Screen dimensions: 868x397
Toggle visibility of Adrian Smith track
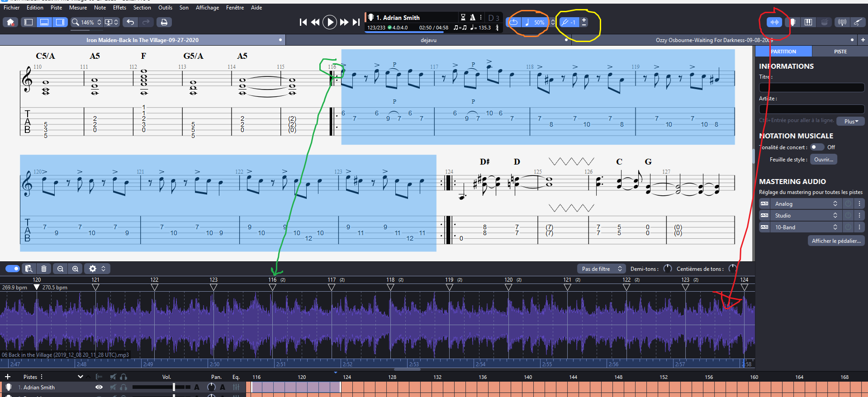pyautogui.click(x=99, y=387)
